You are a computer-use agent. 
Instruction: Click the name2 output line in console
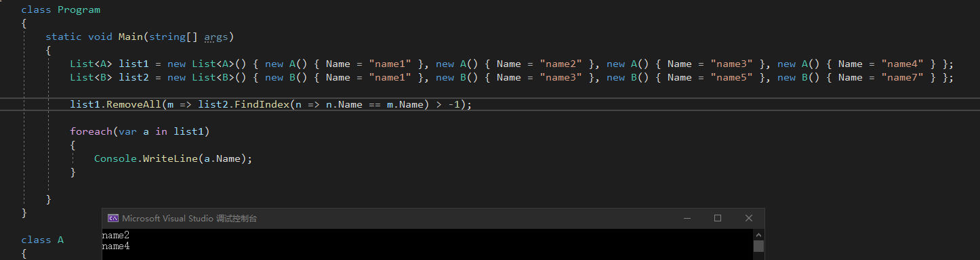pos(116,235)
